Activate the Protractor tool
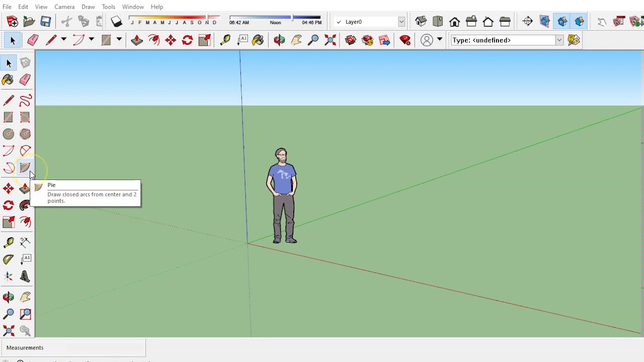Screen dimensions: 644x362 pos(9,259)
